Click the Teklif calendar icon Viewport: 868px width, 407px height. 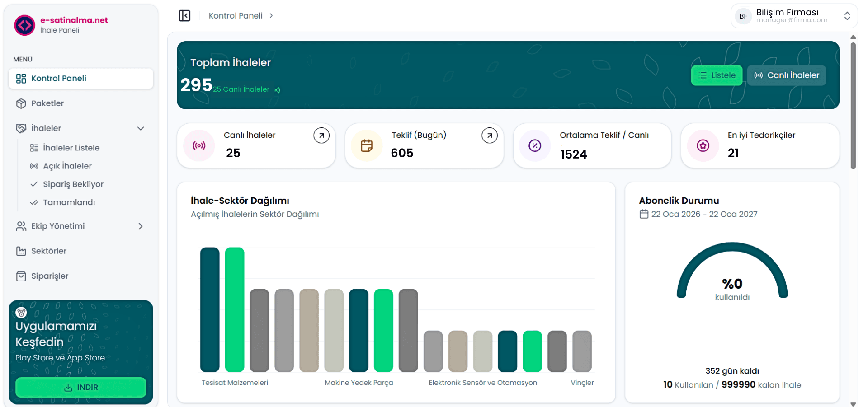click(367, 145)
